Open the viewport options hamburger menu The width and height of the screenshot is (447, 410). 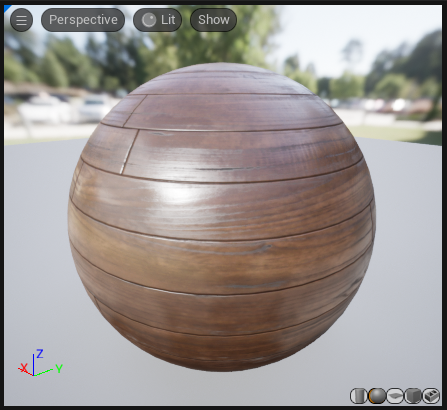(x=22, y=20)
